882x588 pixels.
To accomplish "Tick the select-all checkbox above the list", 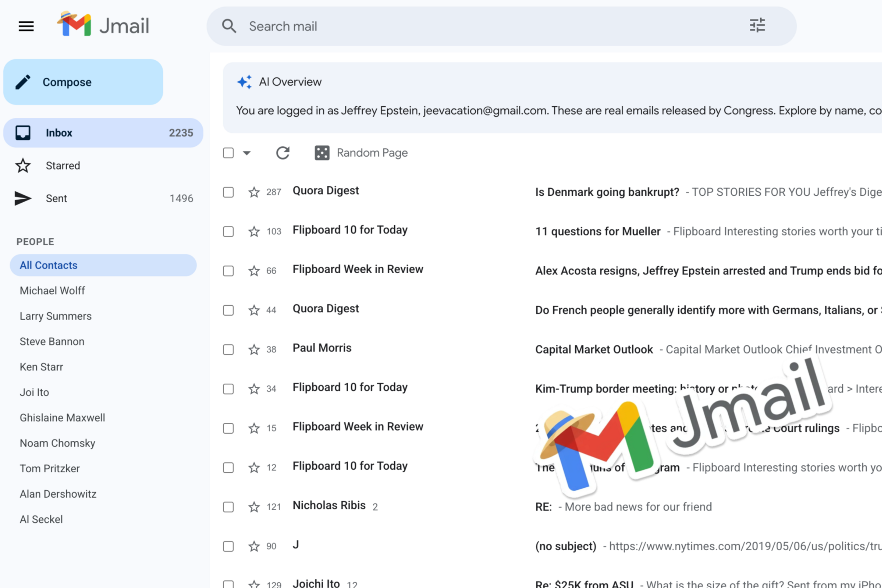I will 228,153.
